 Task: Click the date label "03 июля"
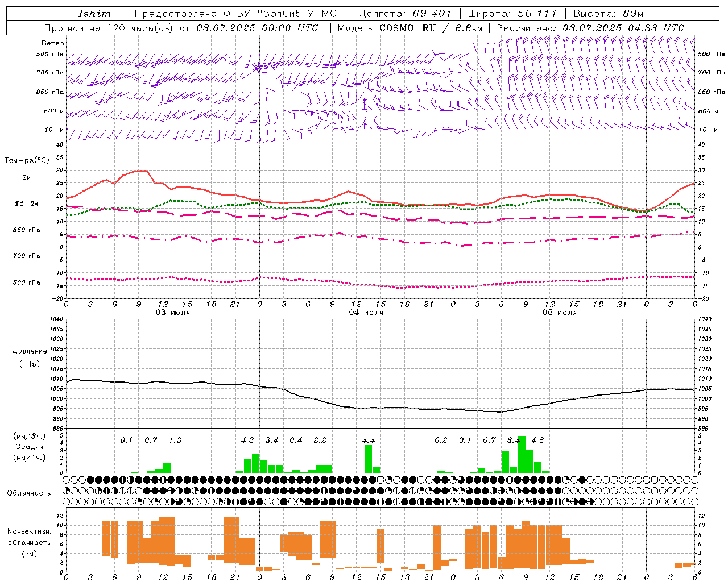point(173,313)
